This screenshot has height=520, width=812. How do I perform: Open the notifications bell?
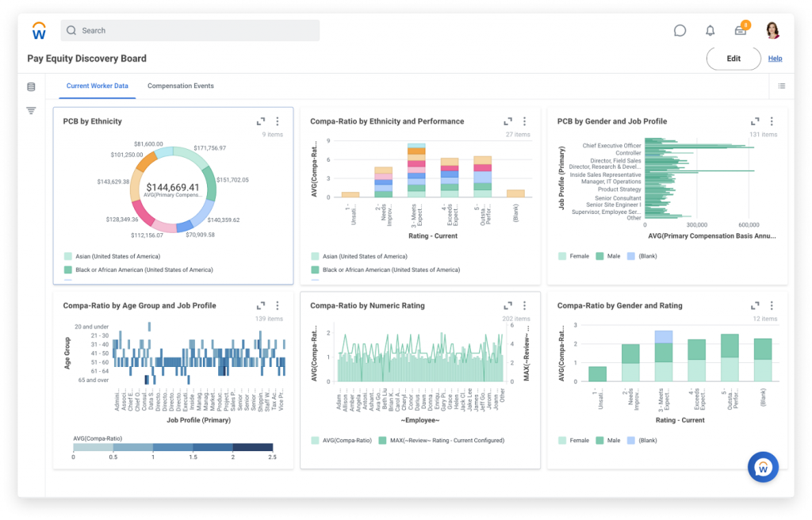pyautogui.click(x=710, y=31)
